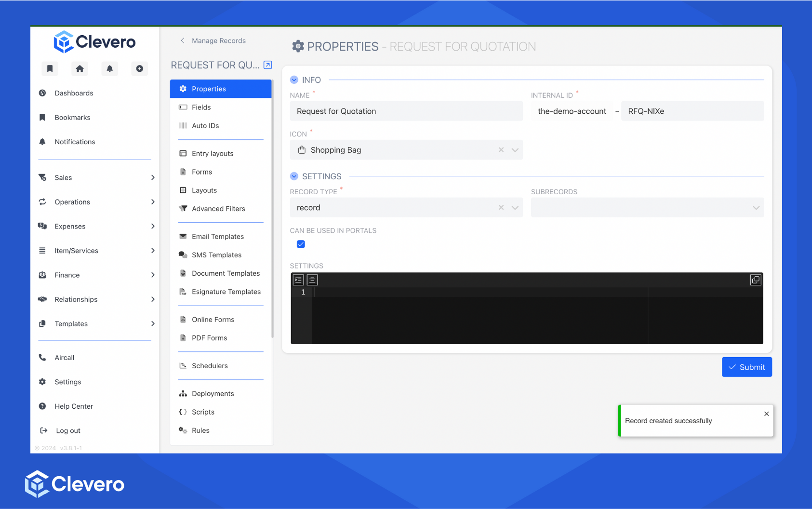812x509 pixels.
Task: Open Entry layouts
Action: click(221, 154)
